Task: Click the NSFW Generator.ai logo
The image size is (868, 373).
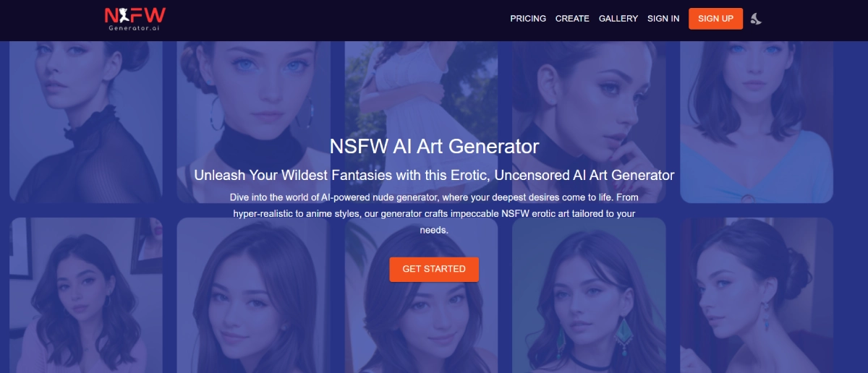Action: point(135,19)
